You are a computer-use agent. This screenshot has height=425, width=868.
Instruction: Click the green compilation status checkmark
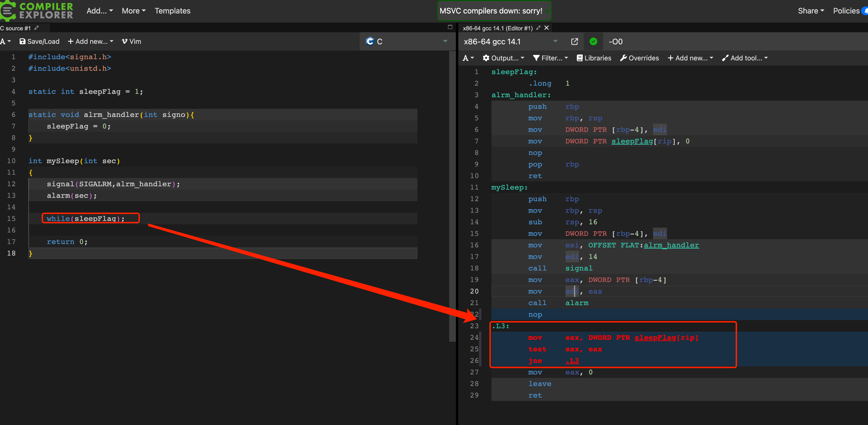click(593, 41)
